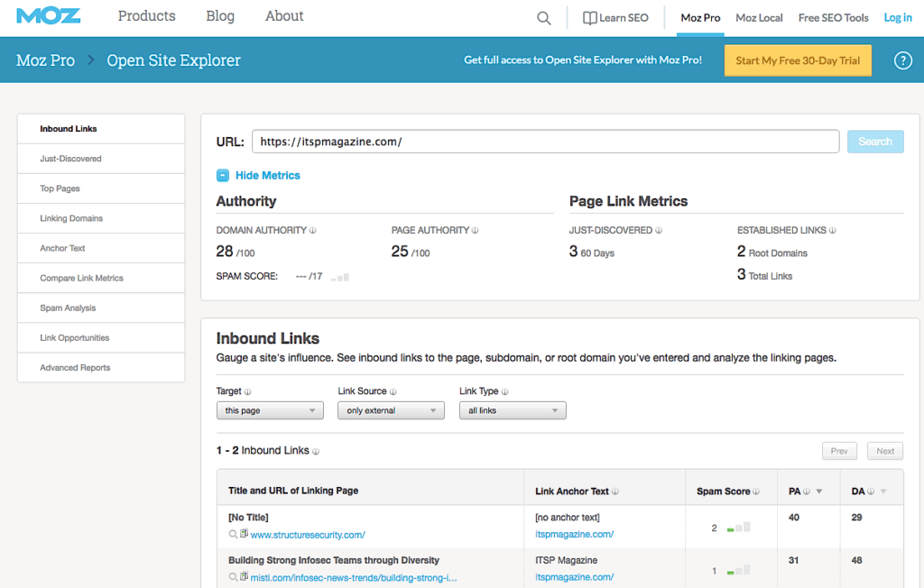Image resolution: width=924 pixels, height=588 pixels.
Task: Click Log in link
Action: click(x=898, y=18)
